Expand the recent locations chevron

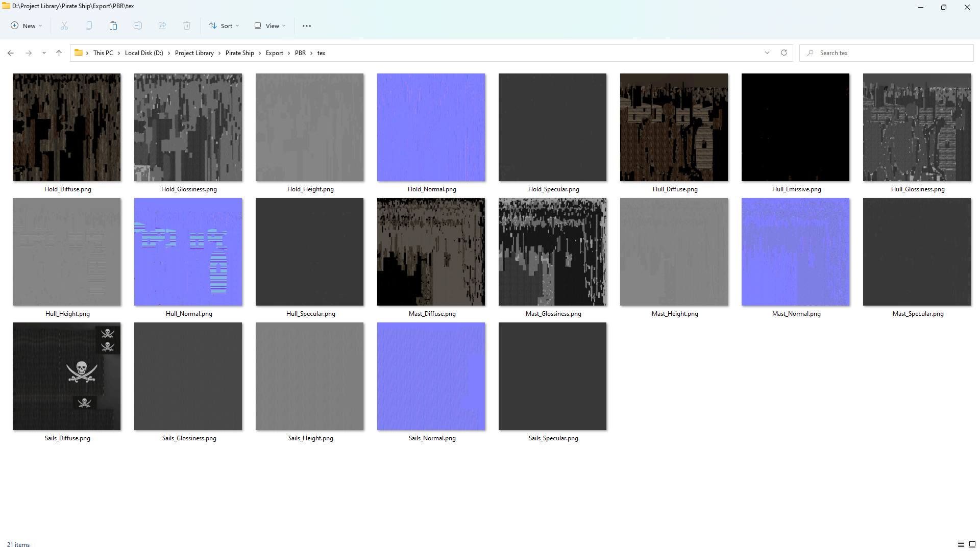(44, 53)
